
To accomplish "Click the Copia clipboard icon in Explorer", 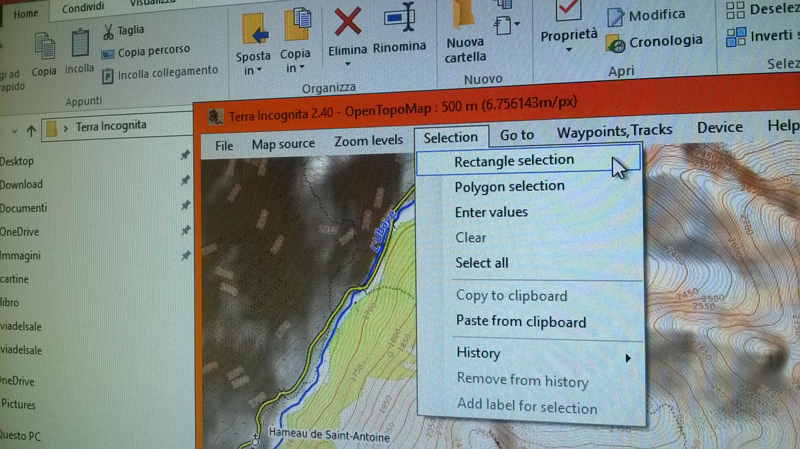I will point(45,46).
